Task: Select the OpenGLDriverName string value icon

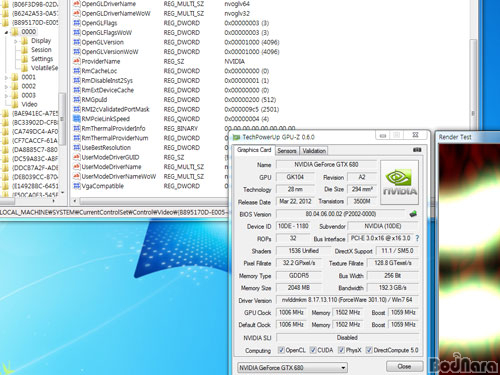Action: click(77, 4)
